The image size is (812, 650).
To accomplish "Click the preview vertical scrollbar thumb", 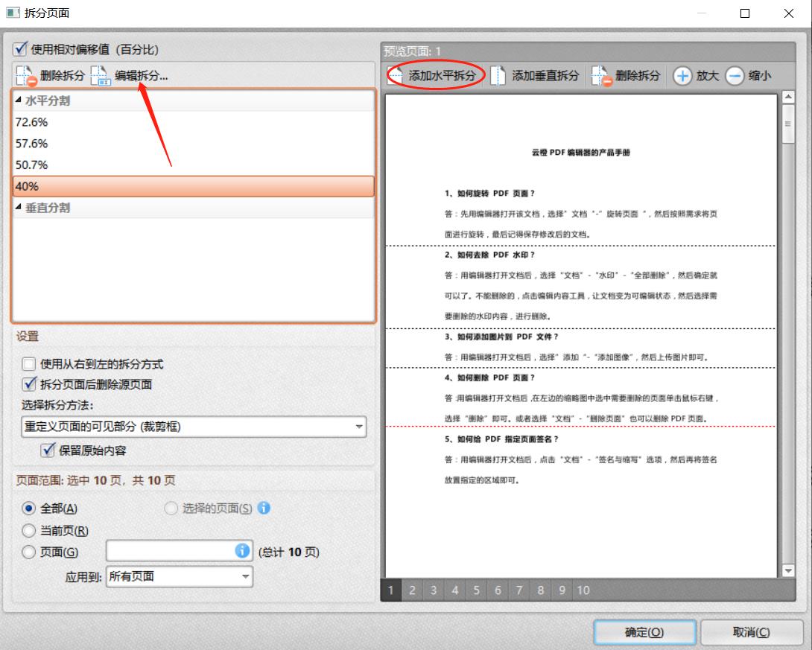I will [x=788, y=124].
